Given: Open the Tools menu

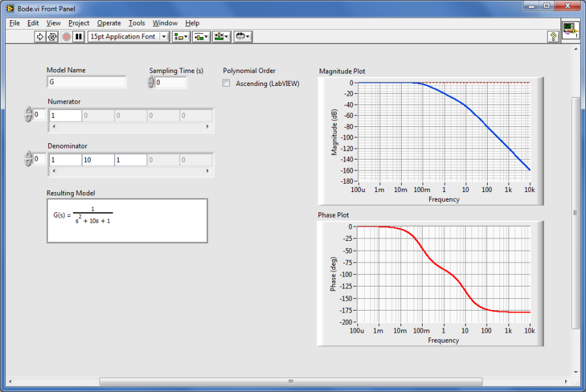Looking at the screenshot, I should point(137,23).
